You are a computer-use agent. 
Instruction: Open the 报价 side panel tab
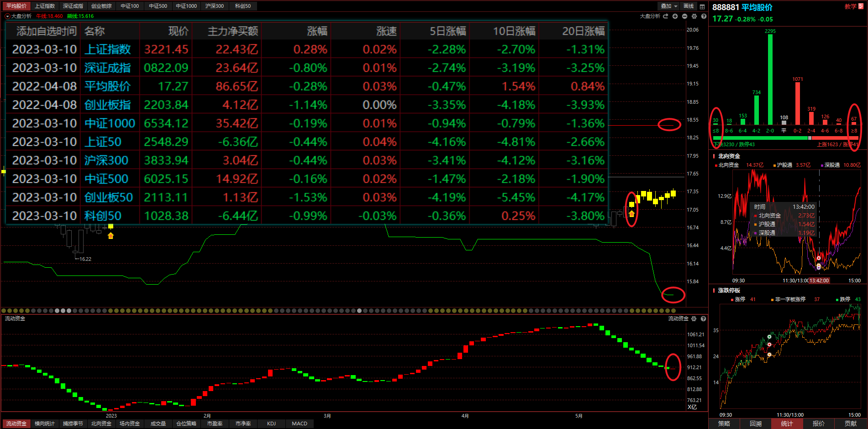point(819,424)
